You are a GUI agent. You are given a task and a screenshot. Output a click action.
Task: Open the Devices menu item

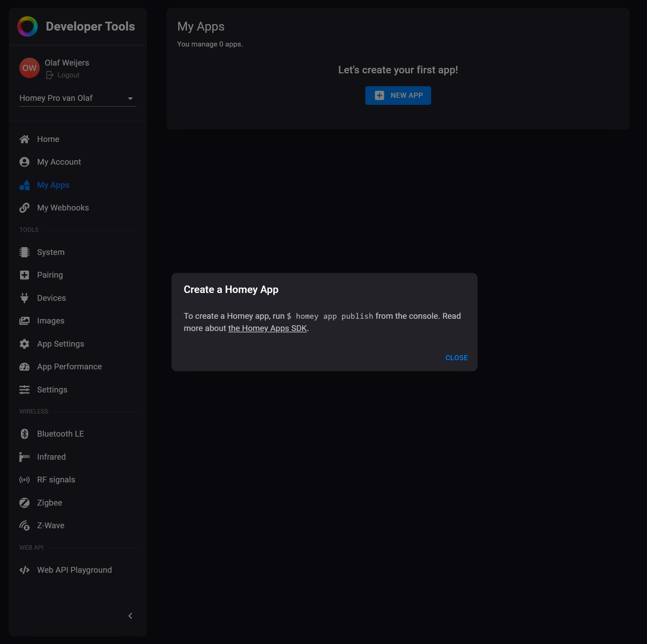point(51,298)
